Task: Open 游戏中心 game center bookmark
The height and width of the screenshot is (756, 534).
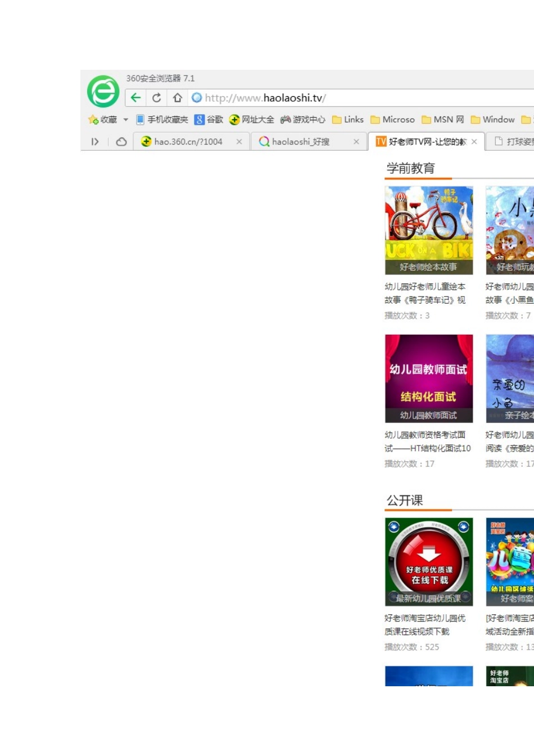Action: 303,120
